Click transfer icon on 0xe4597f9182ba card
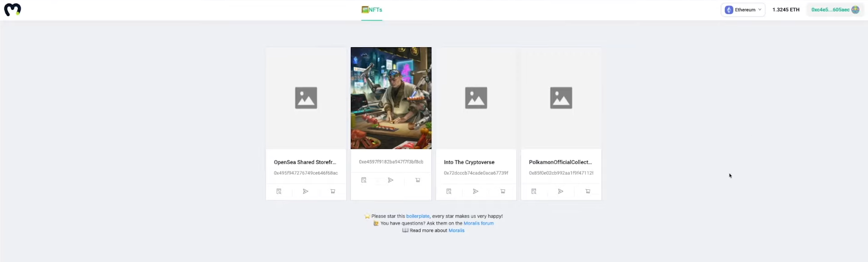The height and width of the screenshot is (262, 868). [391, 180]
